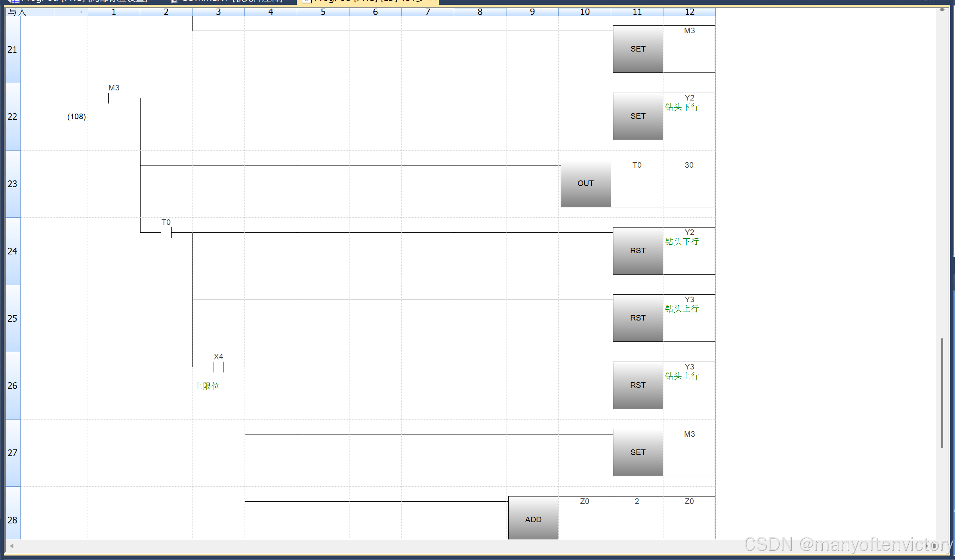The height and width of the screenshot is (560, 955).
Task: Select the SET block for Y2 in row 22
Action: coord(638,116)
